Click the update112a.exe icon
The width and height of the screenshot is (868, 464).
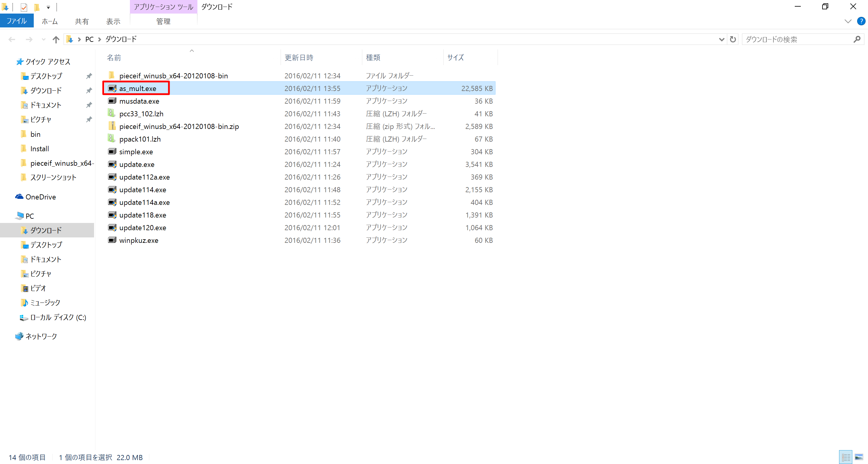[x=112, y=177]
